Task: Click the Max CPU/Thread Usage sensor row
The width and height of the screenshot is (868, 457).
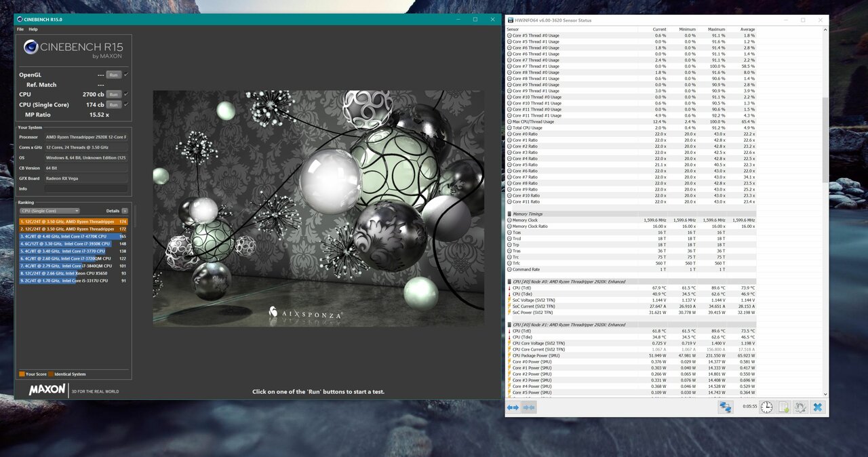Action: [x=631, y=121]
